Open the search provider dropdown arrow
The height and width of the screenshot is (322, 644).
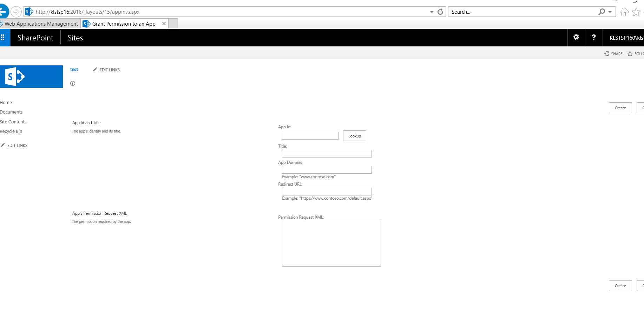point(610,12)
